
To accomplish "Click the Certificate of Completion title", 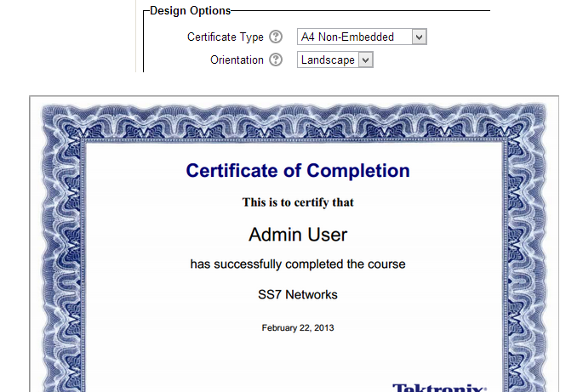I will tap(298, 171).
